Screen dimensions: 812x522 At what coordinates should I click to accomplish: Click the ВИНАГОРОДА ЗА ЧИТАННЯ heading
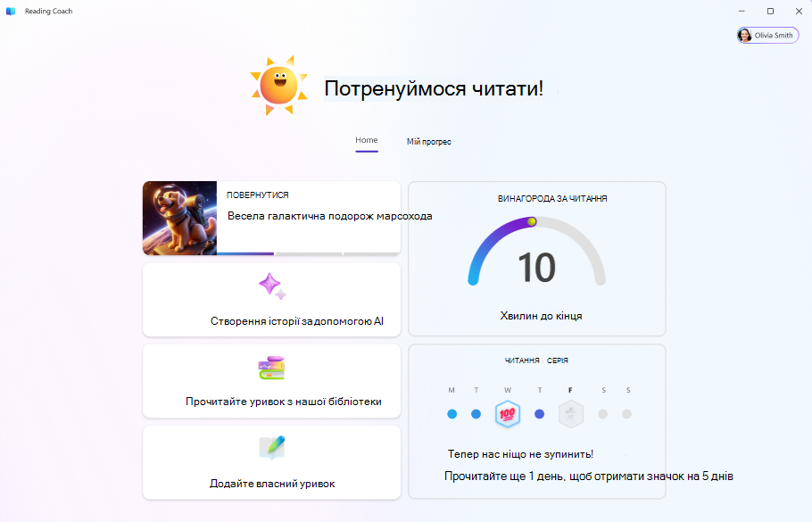(x=552, y=198)
